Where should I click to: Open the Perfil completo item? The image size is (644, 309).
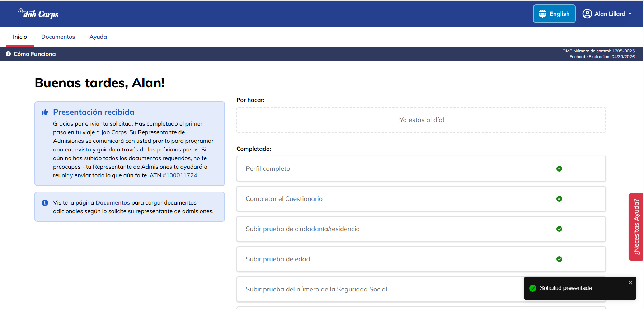(x=421, y=169)
